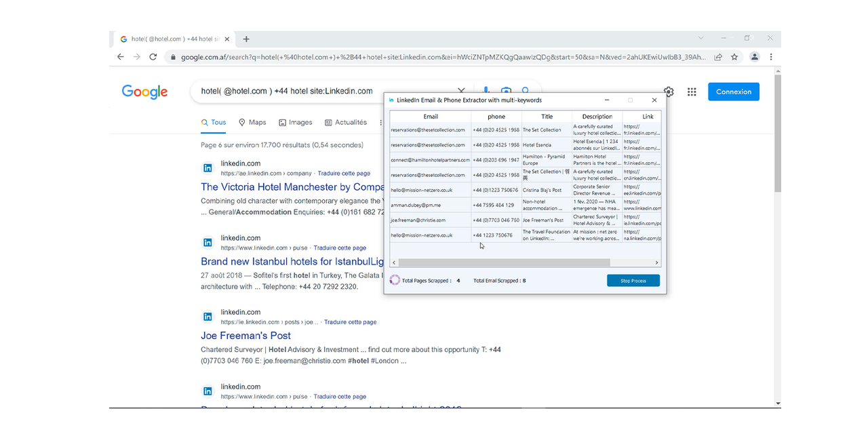
Task: Sort by the Email column header
Action: [x=431, y=117]
